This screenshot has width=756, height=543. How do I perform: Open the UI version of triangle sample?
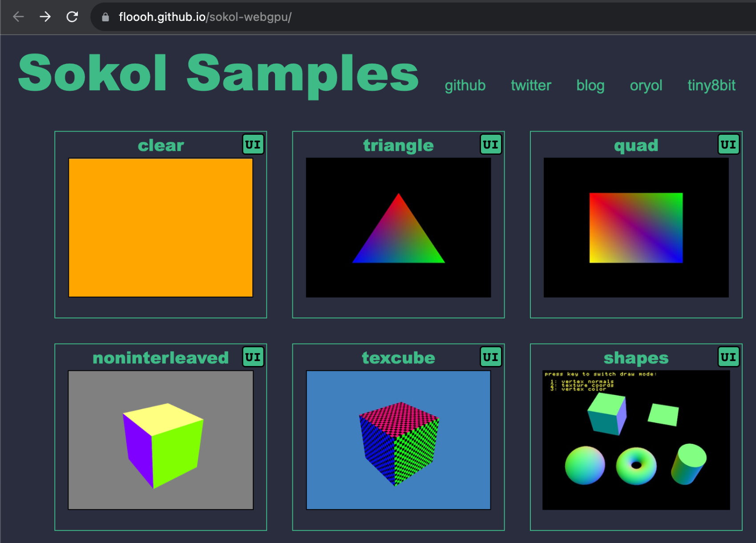(x=491, y=145)
